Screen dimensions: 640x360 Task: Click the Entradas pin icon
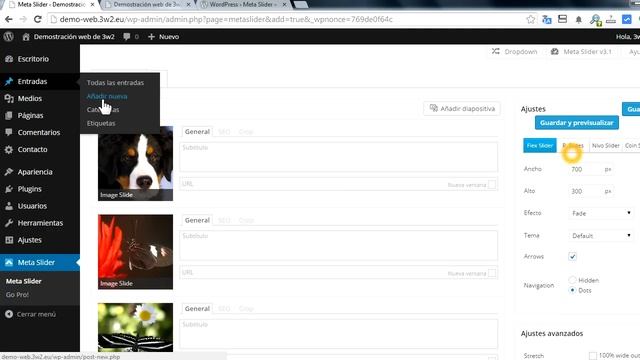click(x=9, y=81)
